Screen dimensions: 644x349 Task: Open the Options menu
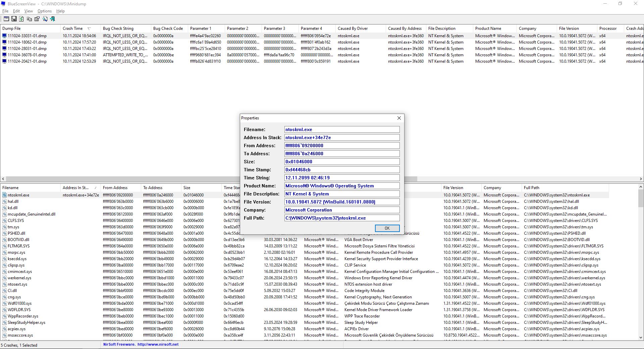click(x=45, y=11)
